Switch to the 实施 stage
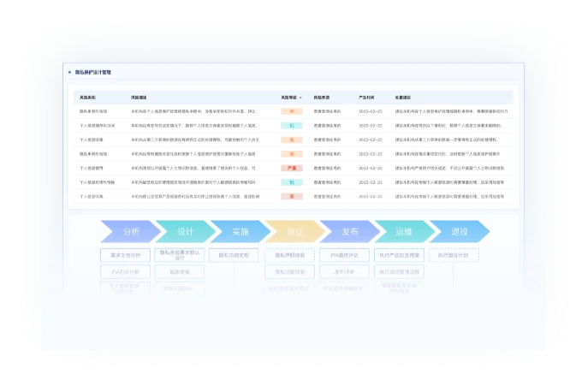The width and height of the screenshot is (588, 386). coord(240,231)
